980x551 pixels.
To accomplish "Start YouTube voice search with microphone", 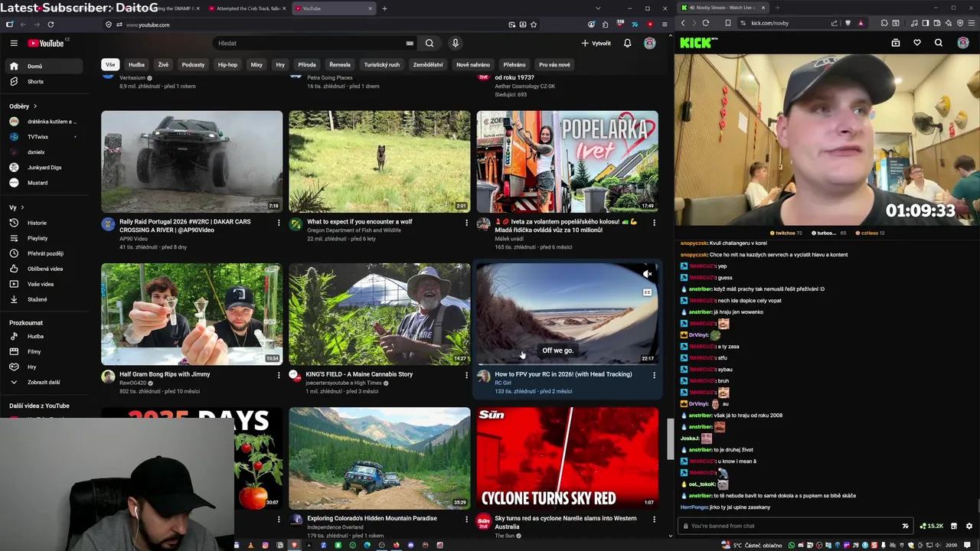I will pos(455,43).
